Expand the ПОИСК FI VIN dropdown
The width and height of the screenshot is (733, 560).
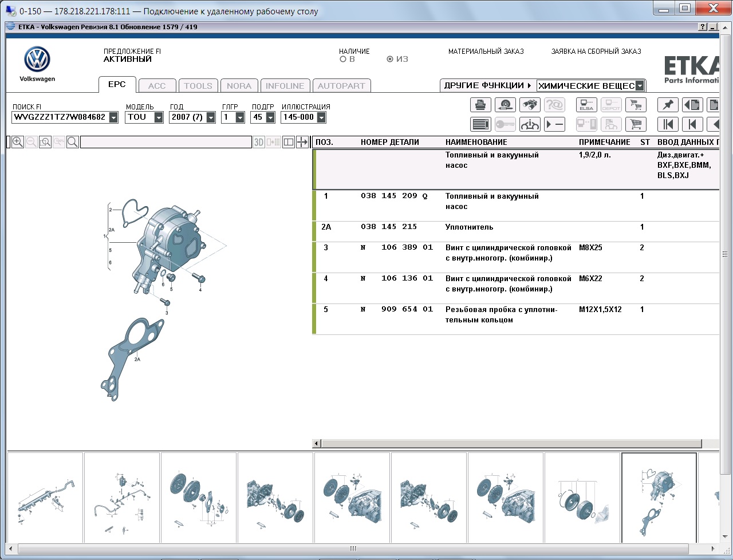(113, 117)
